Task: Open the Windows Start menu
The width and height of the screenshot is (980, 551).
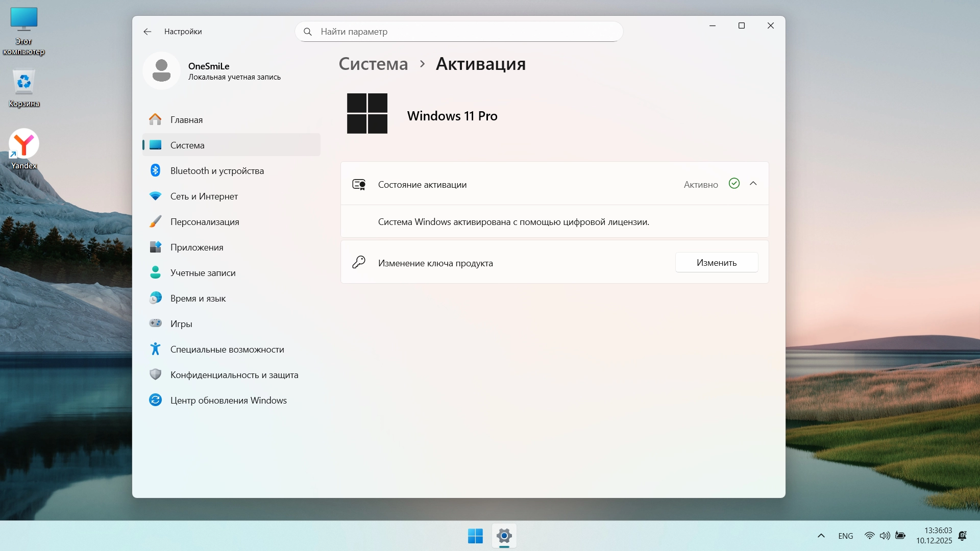Action: [x=475, y=536]
